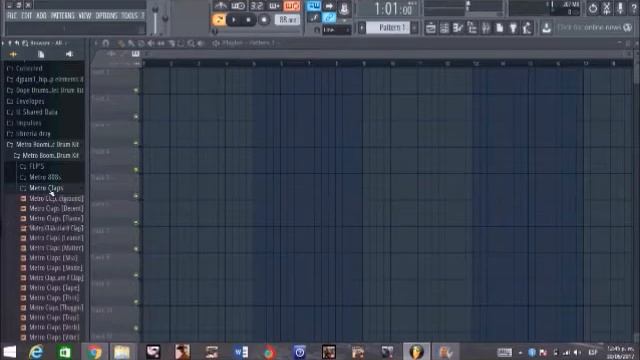Image resolution: width=640 pixels, height=360 pixels.
Task: Open the Piano roll icon
Action: (x=458, y=28)
